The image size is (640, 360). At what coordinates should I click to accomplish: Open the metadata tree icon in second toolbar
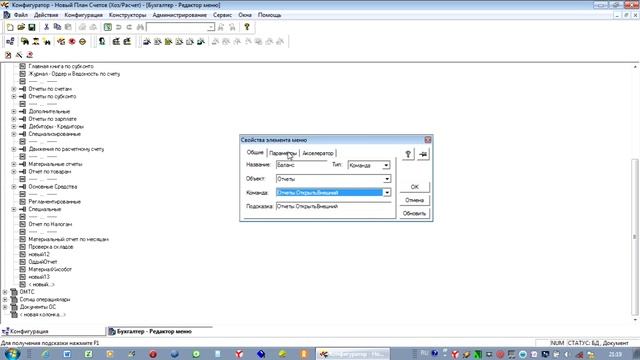point(10,42)
